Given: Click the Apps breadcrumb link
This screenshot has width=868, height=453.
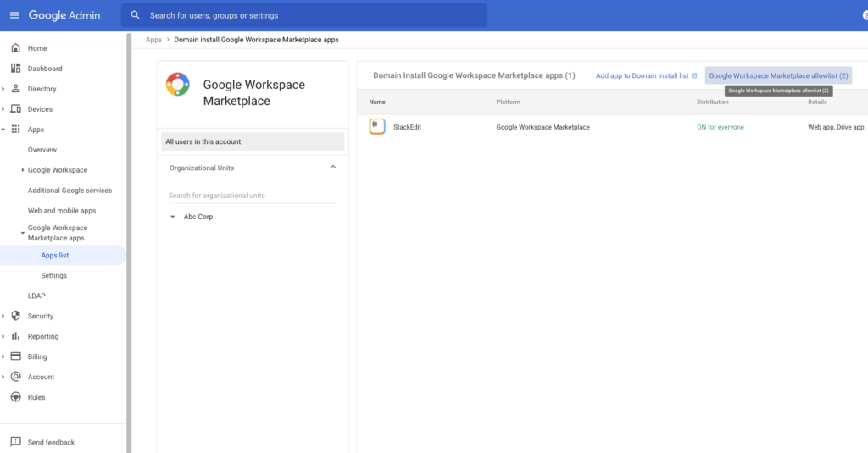Looking at the screenshot, I should click(154, 40).
